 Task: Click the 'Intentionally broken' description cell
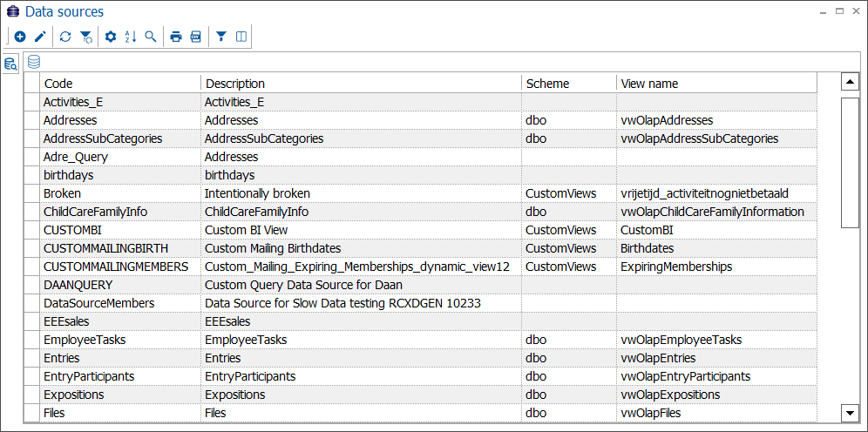[x=361, y=193]
